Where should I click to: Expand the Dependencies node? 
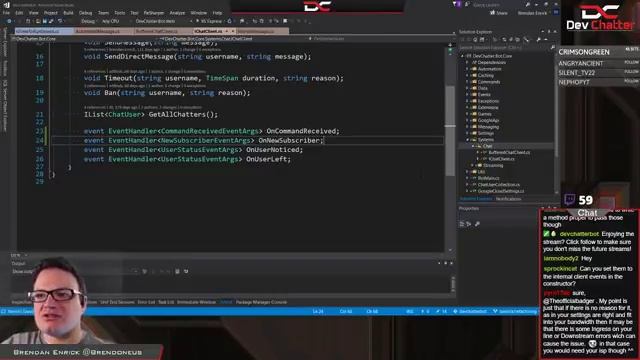coord(468,62)
